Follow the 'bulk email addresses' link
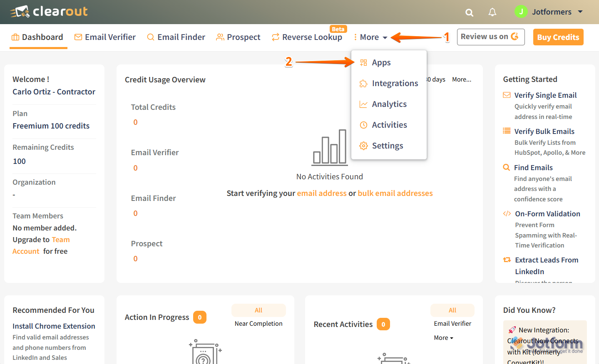Screen dimensions: 599x364 point(395,193)
